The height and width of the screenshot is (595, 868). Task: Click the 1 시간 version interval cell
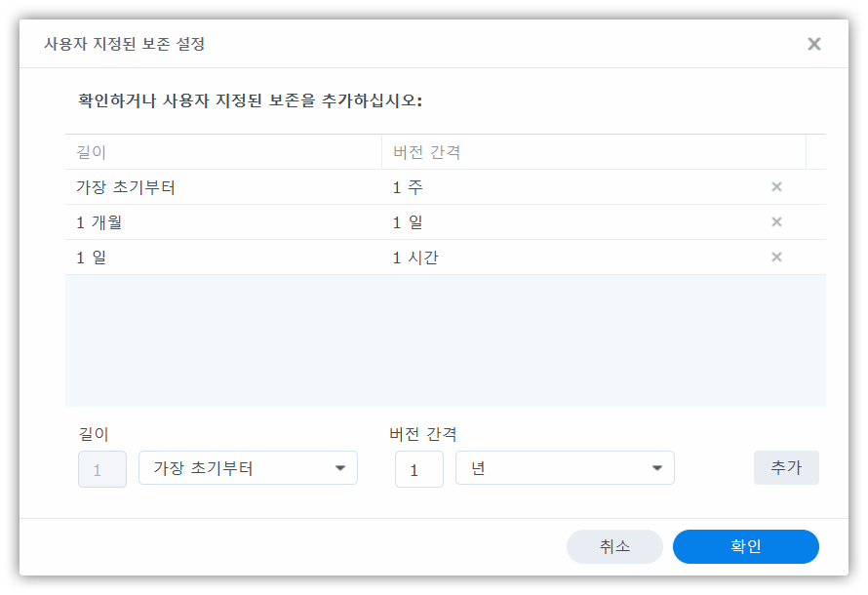click(x=415, y=258)
